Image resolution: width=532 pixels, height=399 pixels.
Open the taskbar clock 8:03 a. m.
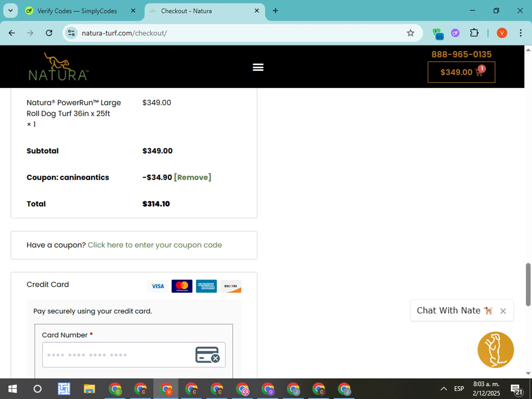point(486,389)
